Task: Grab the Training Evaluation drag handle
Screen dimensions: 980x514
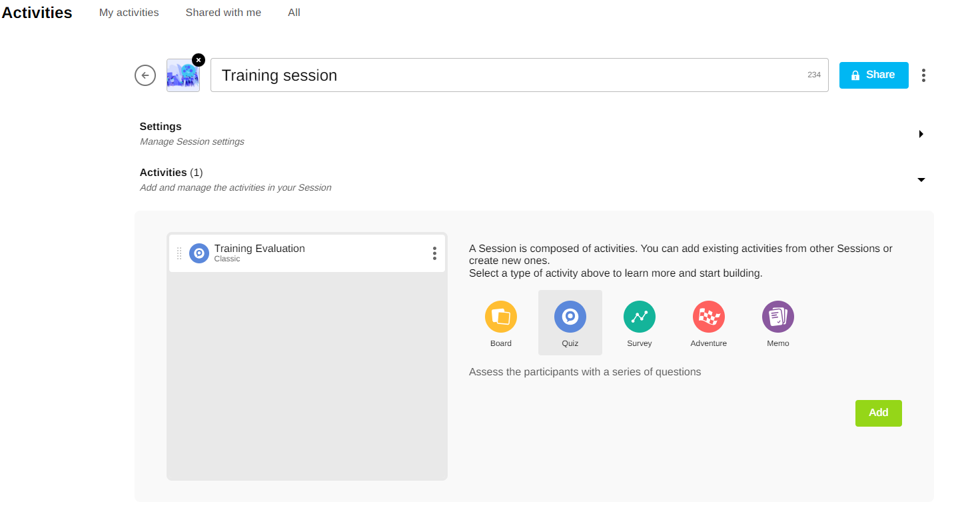Action: tap(179, 253)
